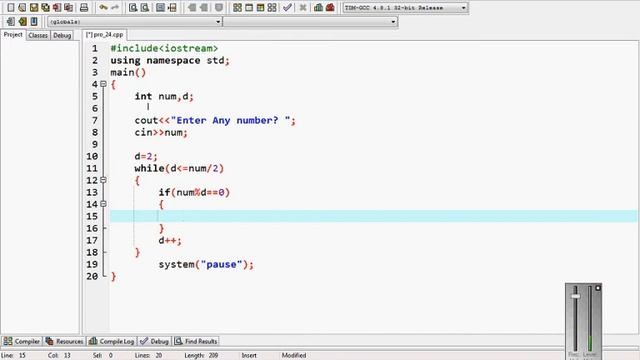Open Replace with the second magnifier icon

click(x=144, y=7)
